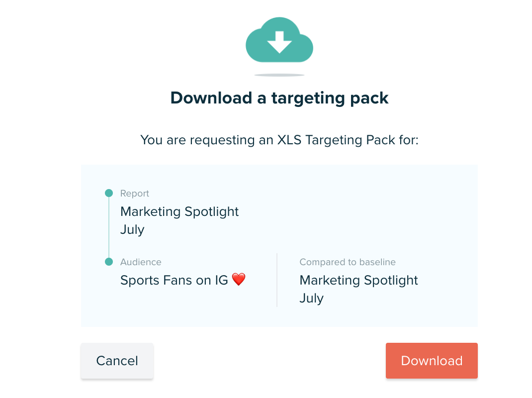Click the red heart emoji
Screen dimensions: 532x398
238,279
